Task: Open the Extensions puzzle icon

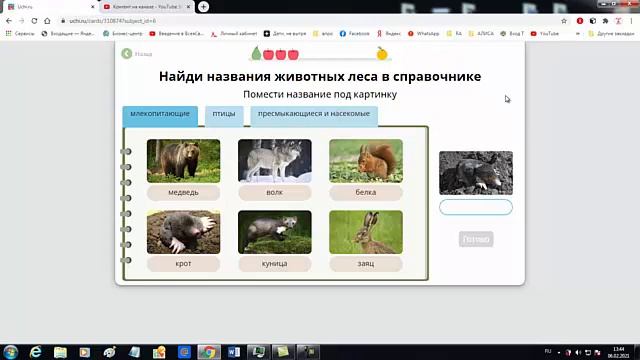Action: (x=605, y=21)
